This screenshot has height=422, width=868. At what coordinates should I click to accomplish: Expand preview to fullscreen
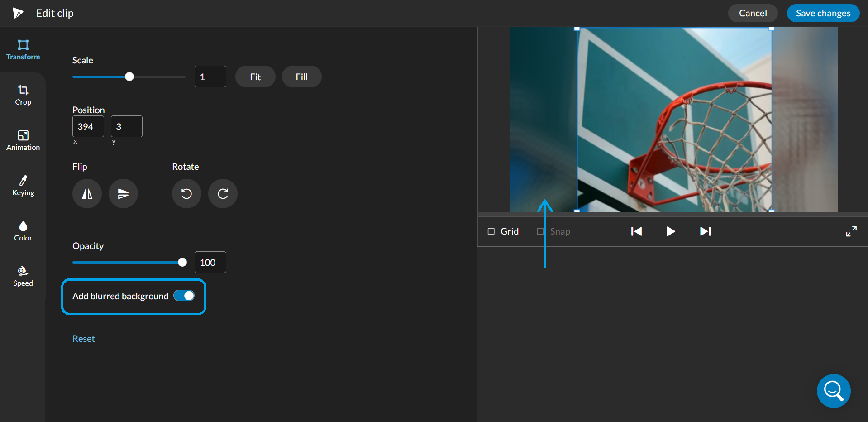tap(851, 231)
